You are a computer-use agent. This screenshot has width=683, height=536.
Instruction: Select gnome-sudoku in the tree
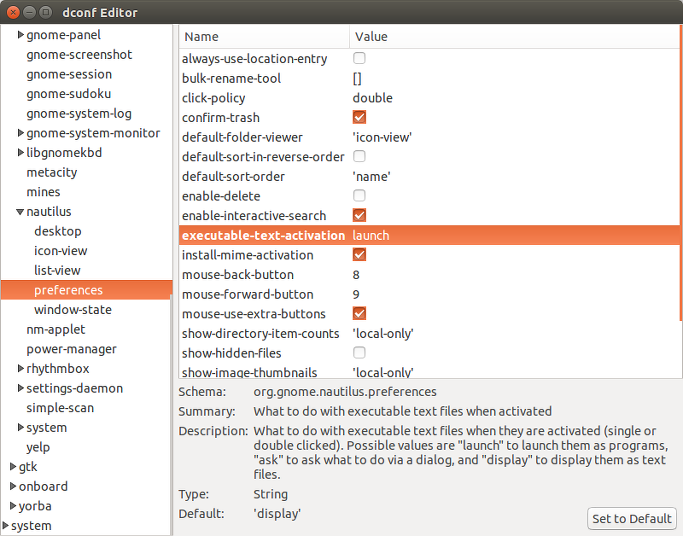[68, 94]
